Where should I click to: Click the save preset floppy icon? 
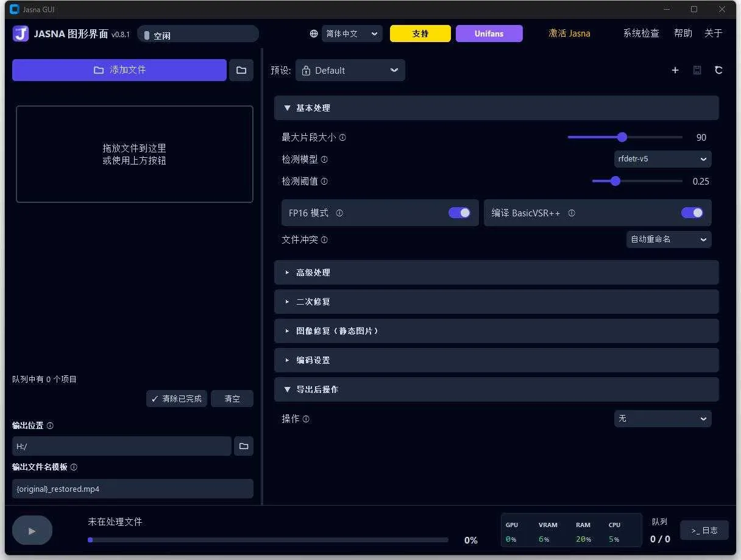pyautogui.click(x=697, y=70)
